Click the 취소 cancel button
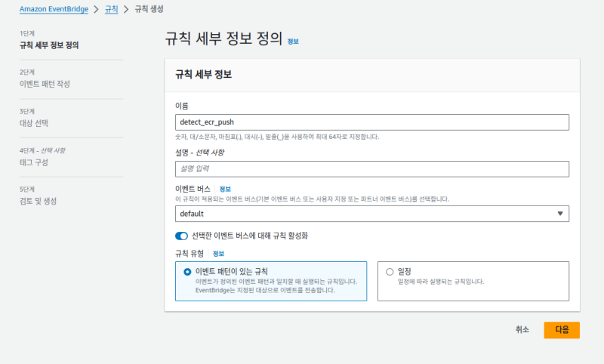This screenshot has height=364, width=604. pyautogui.click(x=522, y=330)
